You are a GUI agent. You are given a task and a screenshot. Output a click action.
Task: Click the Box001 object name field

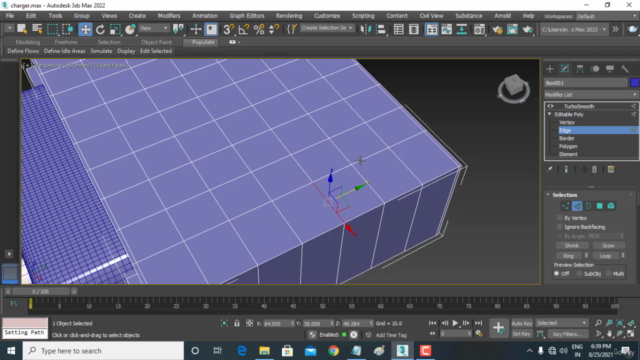[586, 82]
